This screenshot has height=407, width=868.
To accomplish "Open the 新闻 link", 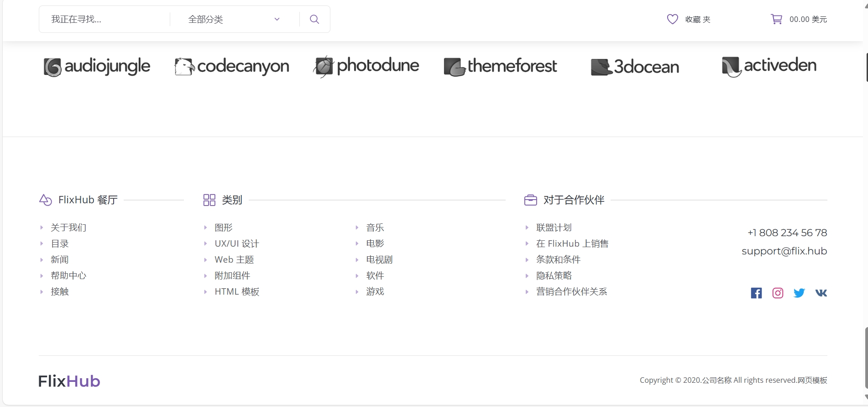I will click(x=60, y=259).
